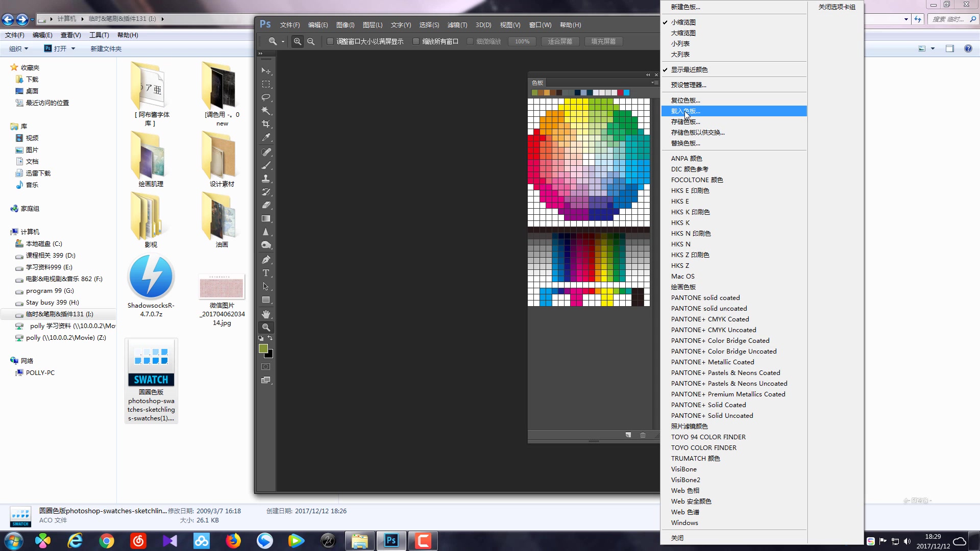Click the Fit Screen button
The width and height of the screenshot is (980, 551).
pyautogui.click(x=560, y=41)
